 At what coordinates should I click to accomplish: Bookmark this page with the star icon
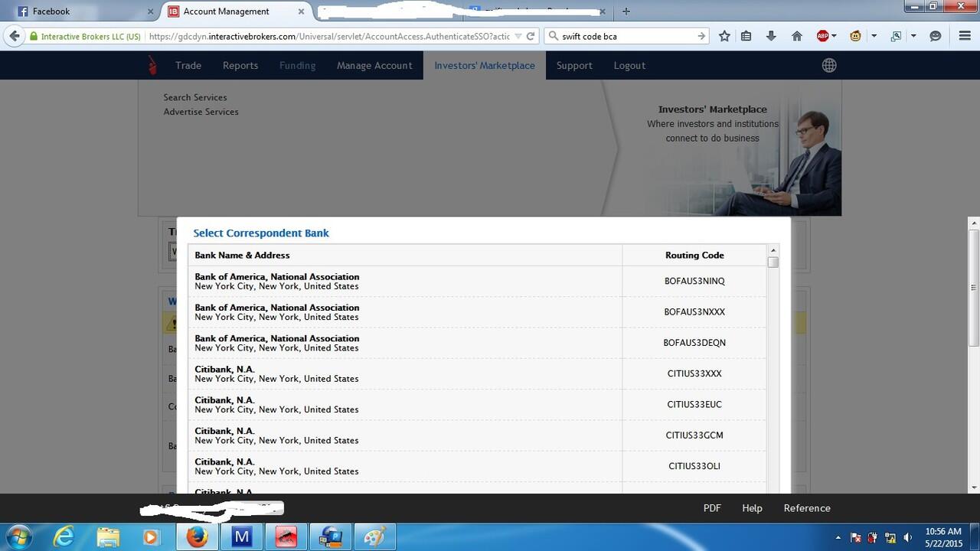724,36
